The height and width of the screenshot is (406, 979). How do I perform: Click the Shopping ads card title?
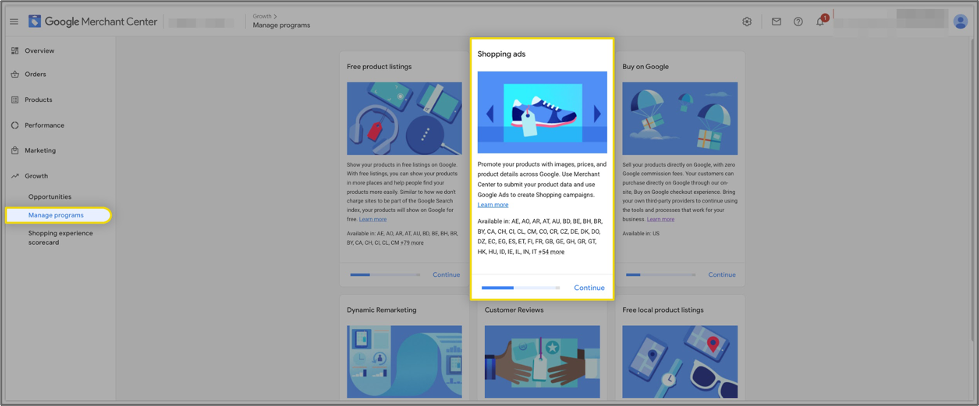501,54
